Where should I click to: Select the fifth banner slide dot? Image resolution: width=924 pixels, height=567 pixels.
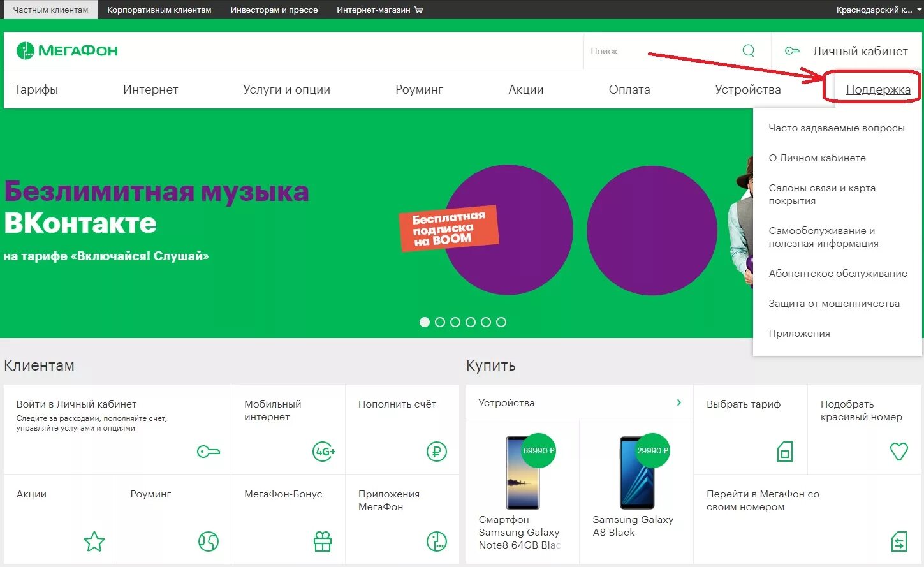pyautogui.click(x=486, y=322)
